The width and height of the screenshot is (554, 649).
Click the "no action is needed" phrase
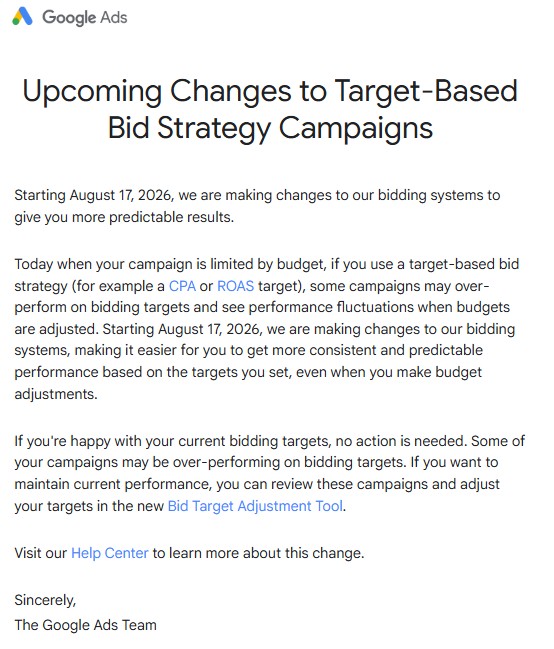[401, 441]
